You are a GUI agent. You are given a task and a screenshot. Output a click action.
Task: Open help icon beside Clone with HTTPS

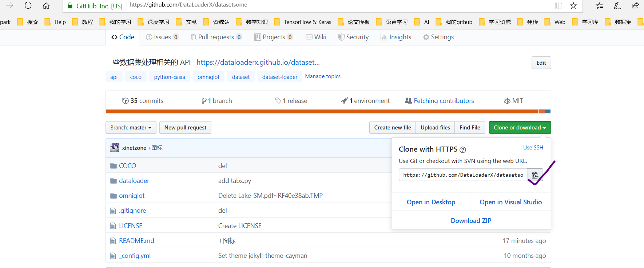click(463, 149)
